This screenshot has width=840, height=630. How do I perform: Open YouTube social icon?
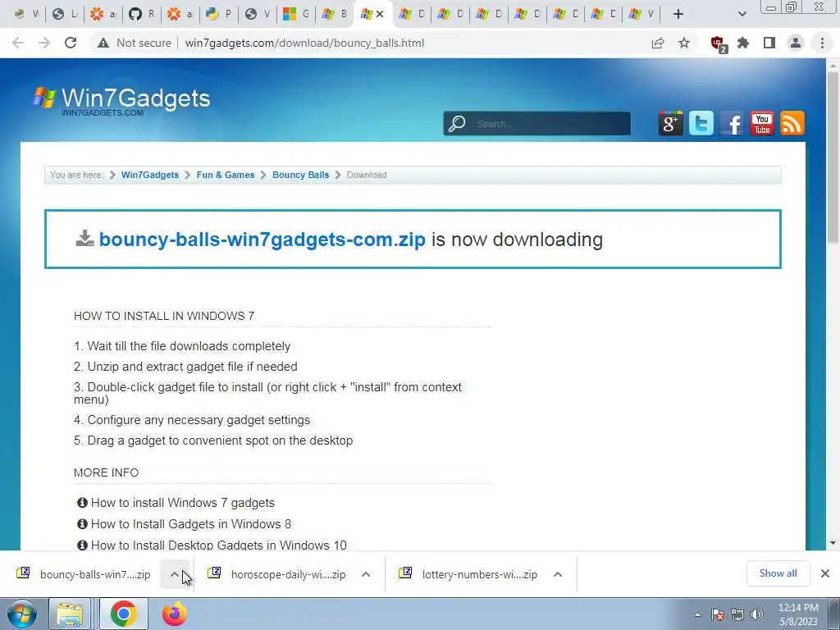[762, 123]
